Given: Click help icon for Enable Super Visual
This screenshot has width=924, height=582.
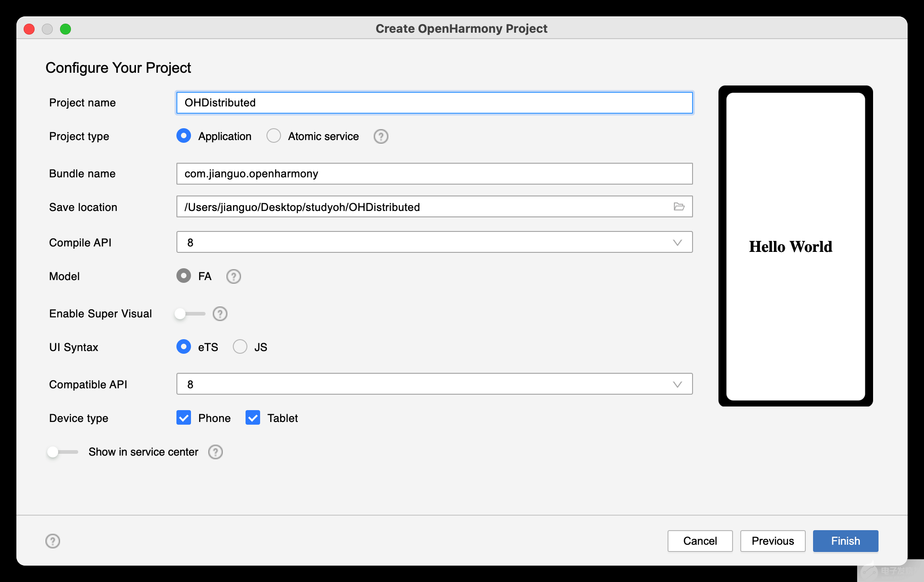Looking at the screenshot, I should tap(220, 314).
